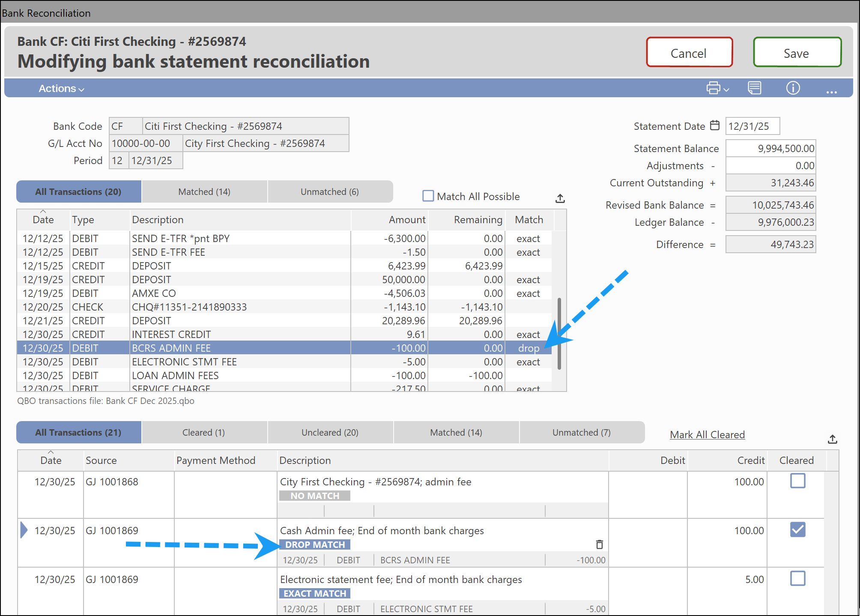Open the three-dots more options menu
This screenshot has width=860, height=616.
click(x=831, y=91)
